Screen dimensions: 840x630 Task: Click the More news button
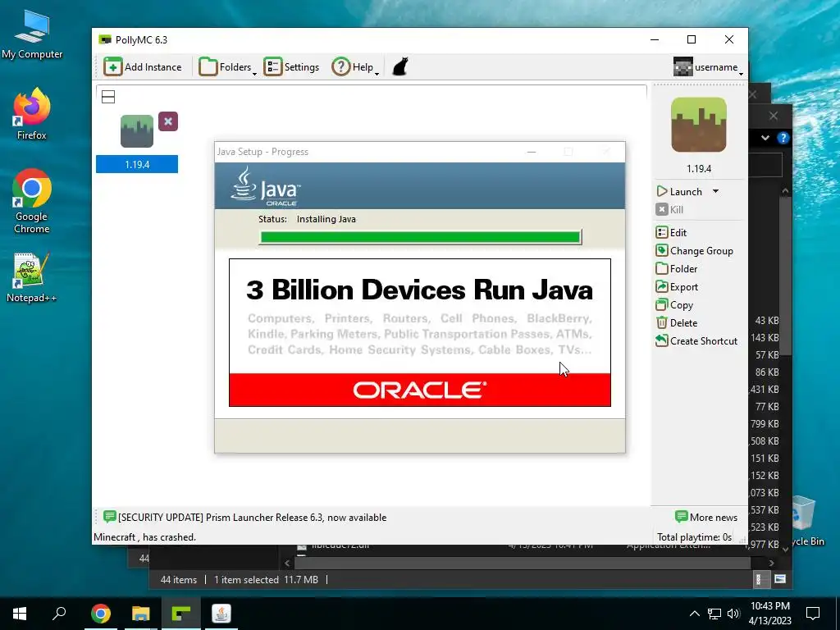click(706, 517)
